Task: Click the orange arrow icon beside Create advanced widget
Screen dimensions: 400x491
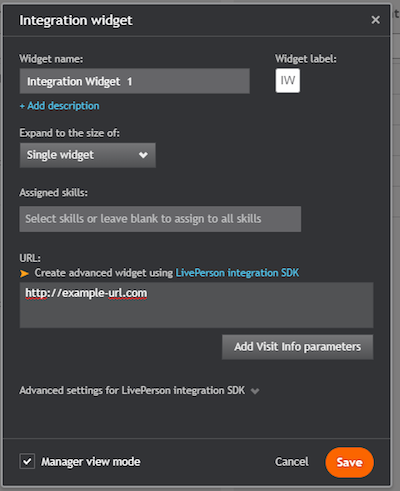Action: [x=24, y=273]
